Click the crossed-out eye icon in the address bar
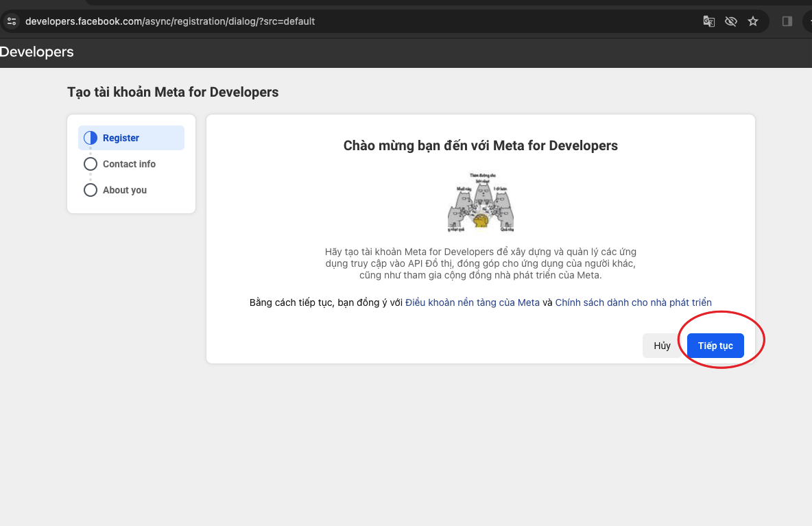Screen dimensions: 812x526 (x=730, y=21)
